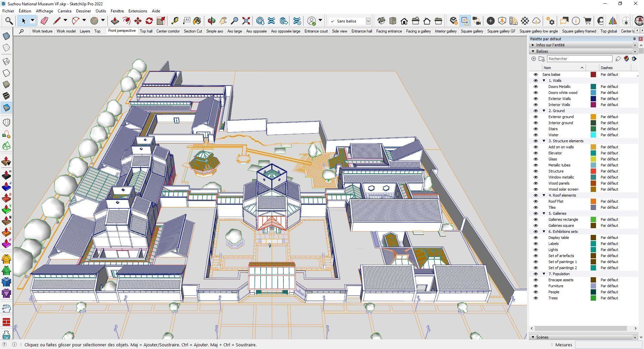This screenshot has height=349, width=644.
Task: Choose the Paint Bucket tool
Action: (x=197, y=21)
